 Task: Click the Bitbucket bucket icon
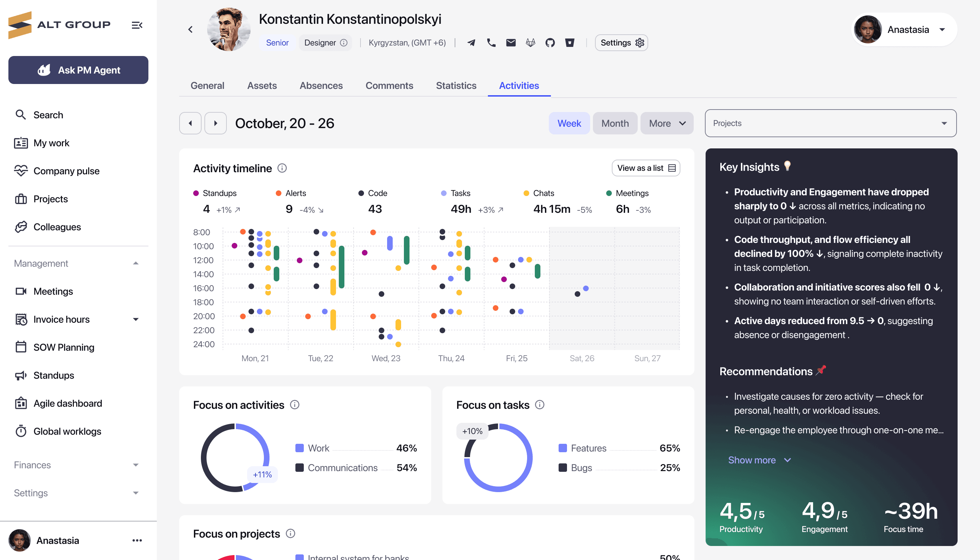(569, 43)
